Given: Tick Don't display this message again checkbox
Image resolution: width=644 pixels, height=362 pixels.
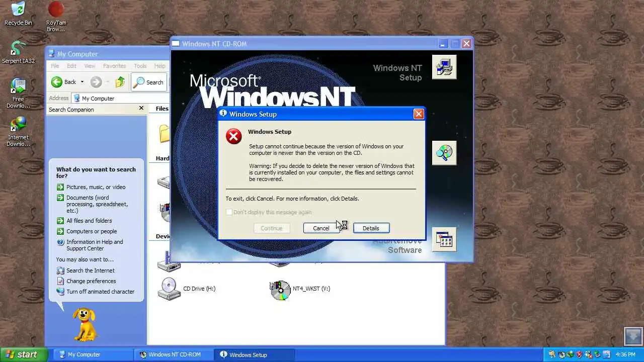Looking at the screenshot, I should point(229,212).
